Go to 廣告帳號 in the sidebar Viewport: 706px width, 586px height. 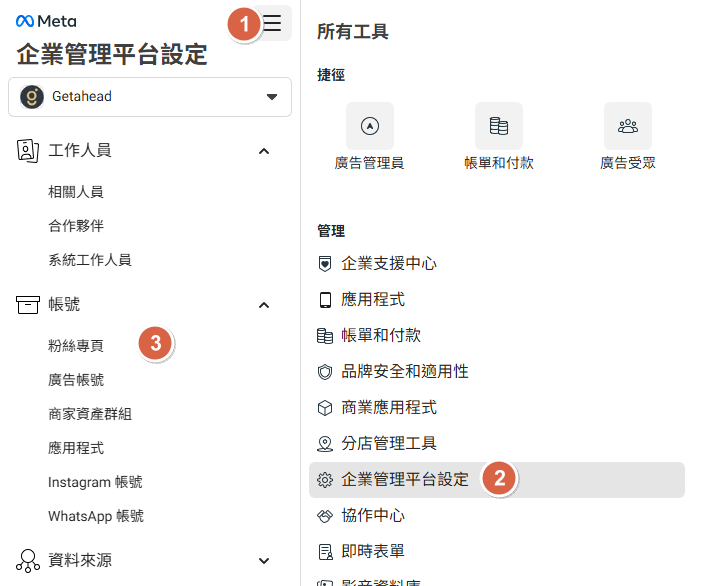[x=76, y=380]
